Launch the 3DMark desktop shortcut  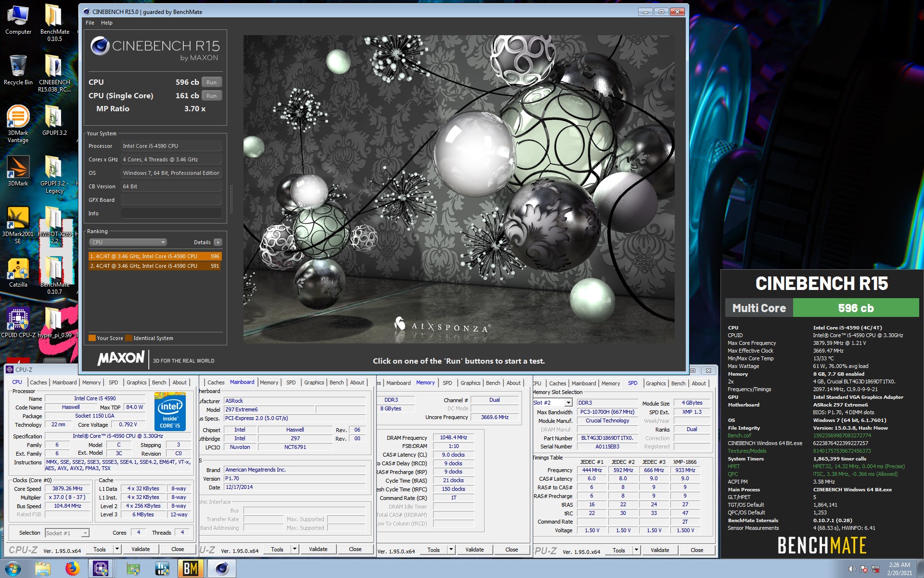[x=18, y=171]
